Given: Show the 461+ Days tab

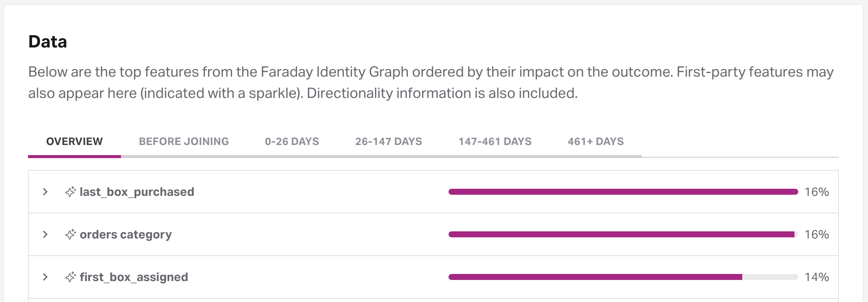Looking at the screenshot, I should [x=596, y=142].
